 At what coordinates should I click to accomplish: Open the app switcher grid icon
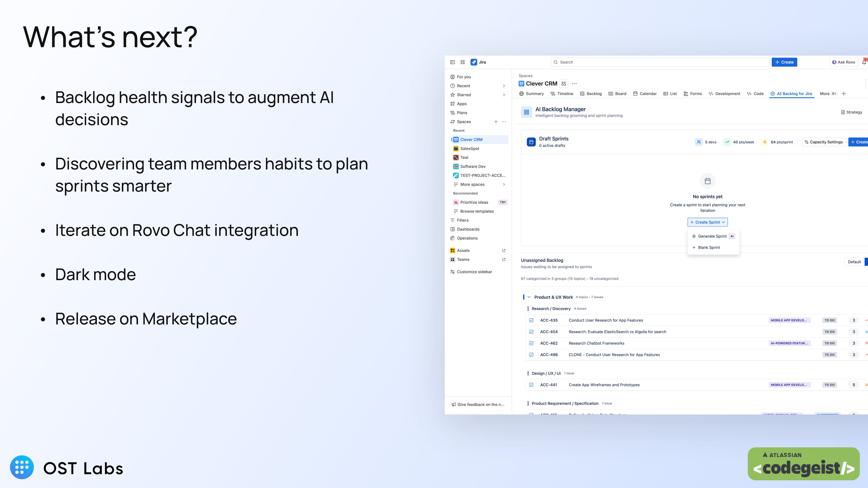point(463,62)
